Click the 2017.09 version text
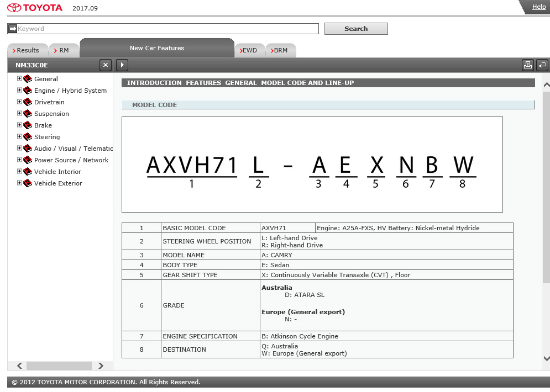 pos(85,8)
